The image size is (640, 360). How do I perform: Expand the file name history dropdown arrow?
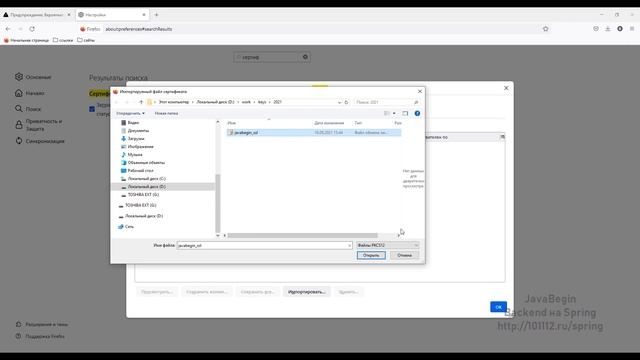tap(349, 245)
